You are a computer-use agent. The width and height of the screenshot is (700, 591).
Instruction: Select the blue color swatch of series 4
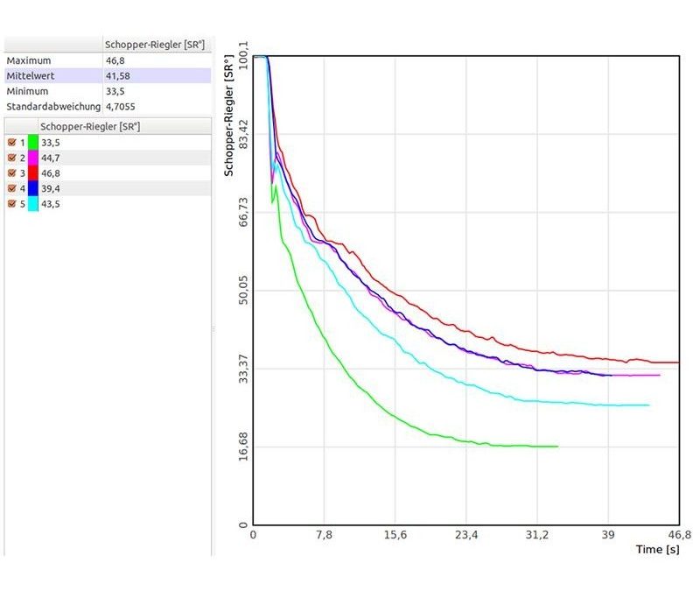point(32,188)
